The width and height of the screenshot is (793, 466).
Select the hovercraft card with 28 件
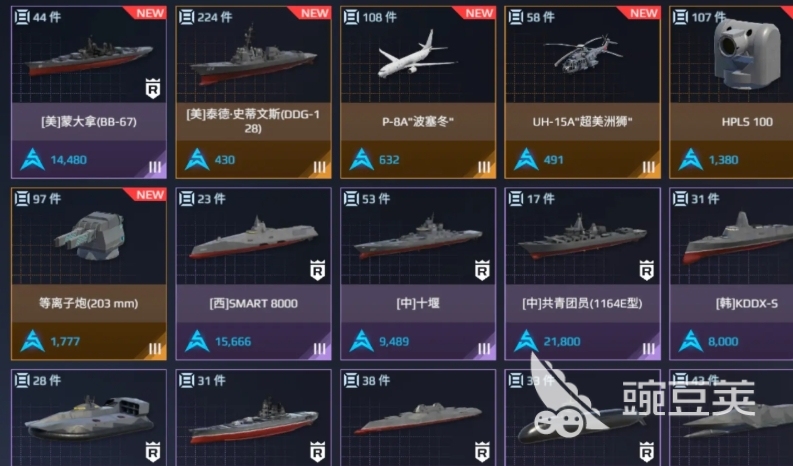coord(89,417)
